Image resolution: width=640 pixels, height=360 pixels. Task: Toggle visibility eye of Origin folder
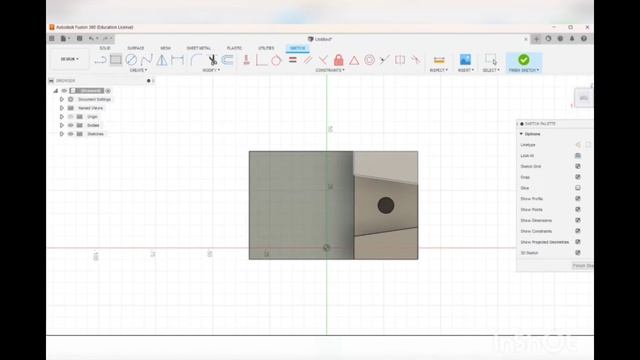pos(71,117)
